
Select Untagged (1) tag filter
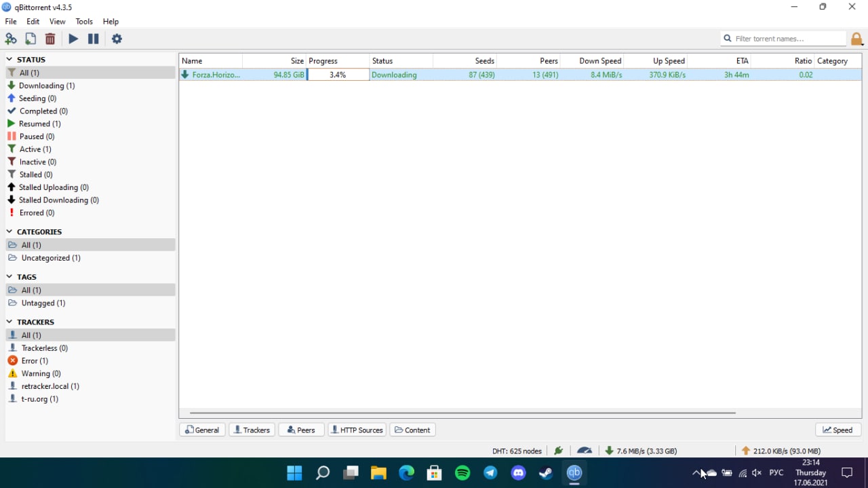tap(90, 303)
